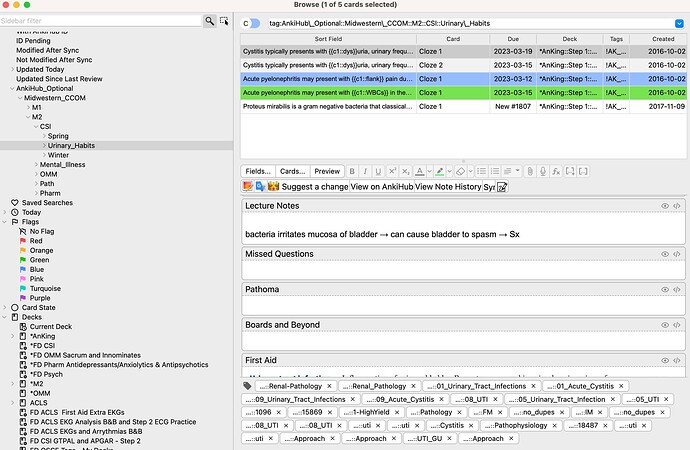Click the same-number cloze deletion icon
690x450 pixels.
[583, 172]
